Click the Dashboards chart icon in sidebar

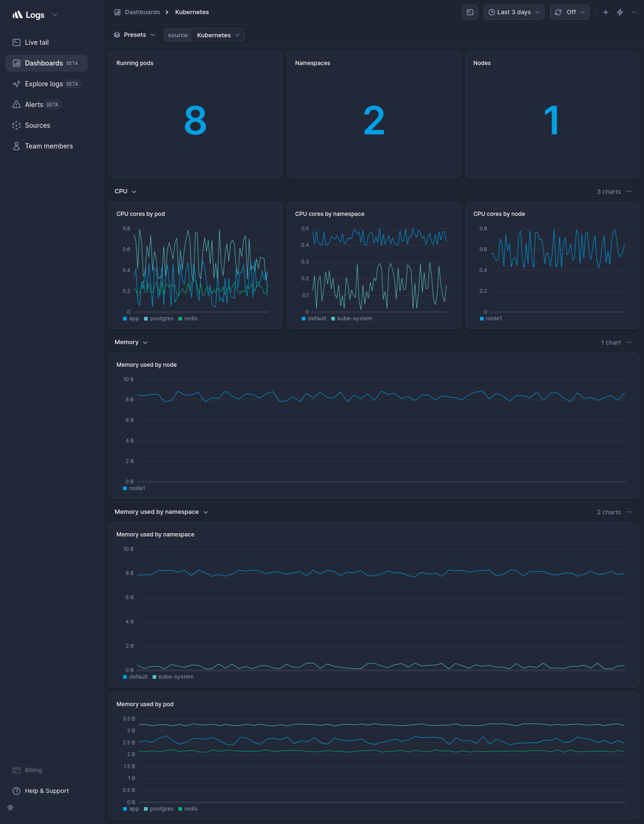point(16,63)
